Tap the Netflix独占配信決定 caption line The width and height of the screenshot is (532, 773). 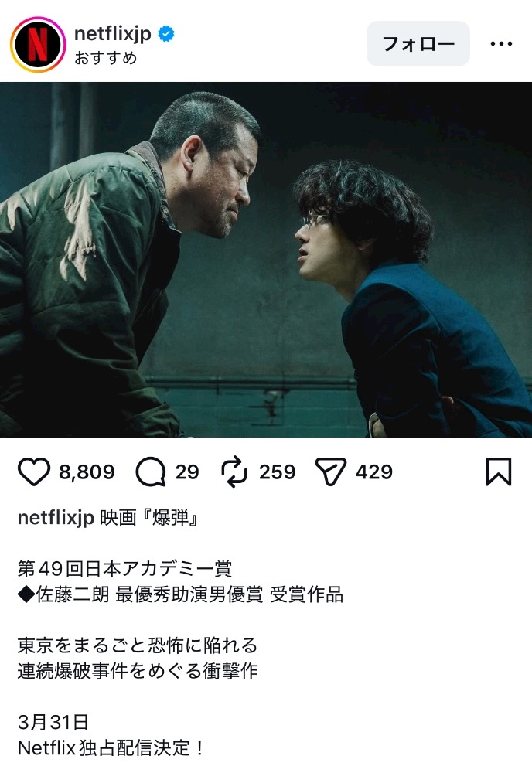(111, 747)
